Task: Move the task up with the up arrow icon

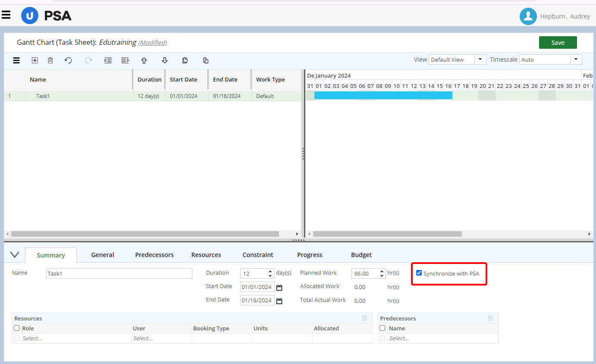Action: [x=144, y=60]
